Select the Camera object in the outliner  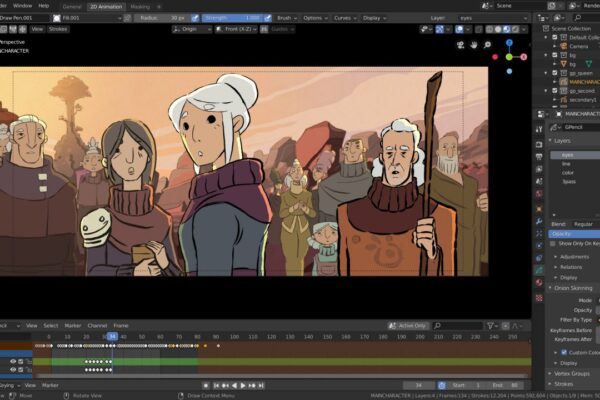577,46
